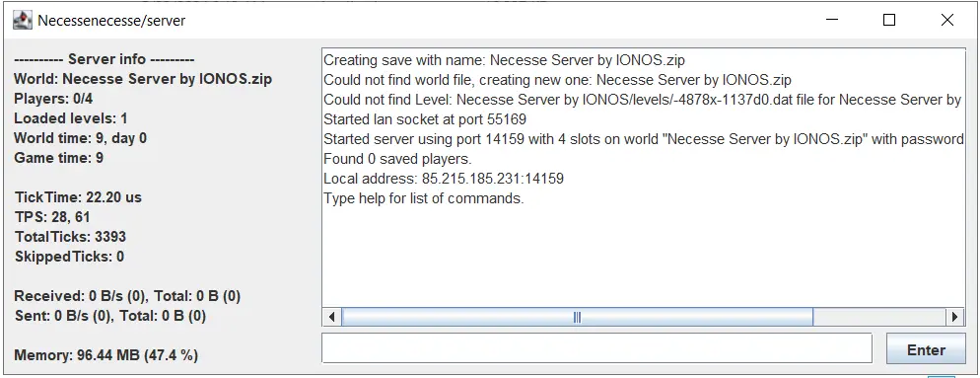Click the 'World: Necesse Server by IONOS.zip' label
This screenshot has width=980, height=378.
pyautogui.click(x=143, y=80)
